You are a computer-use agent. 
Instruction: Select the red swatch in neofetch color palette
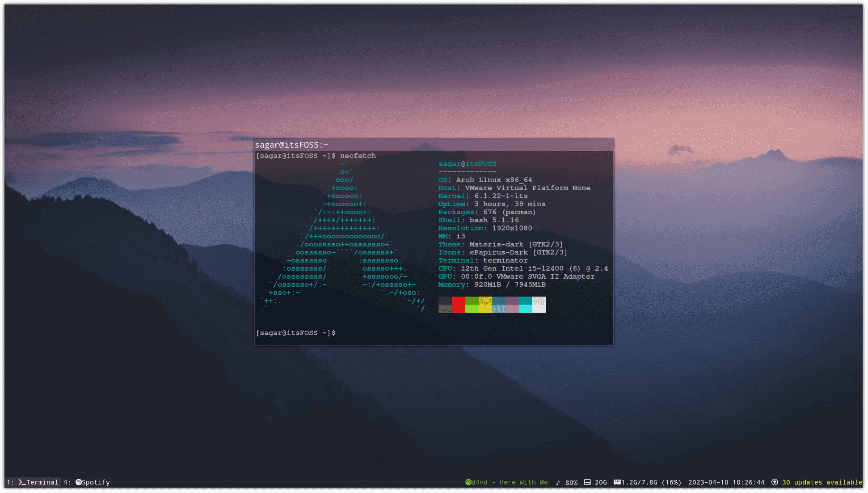click(x=458, y=305)
